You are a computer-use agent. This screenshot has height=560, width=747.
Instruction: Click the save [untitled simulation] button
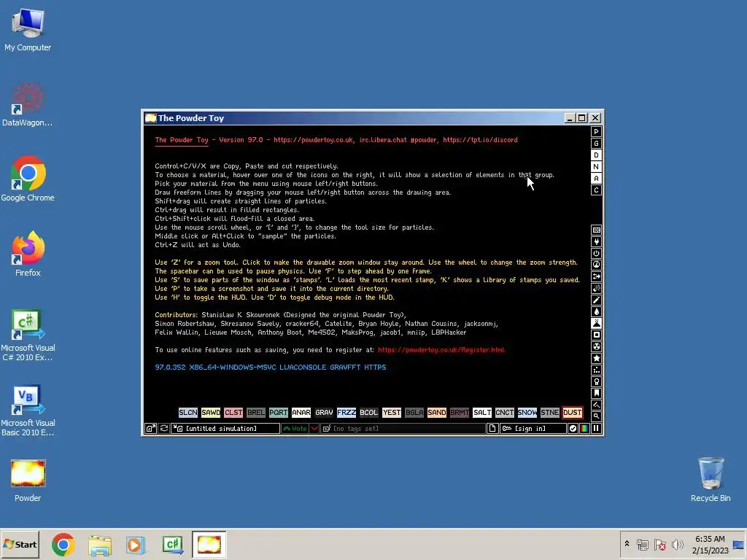[226, 429]
